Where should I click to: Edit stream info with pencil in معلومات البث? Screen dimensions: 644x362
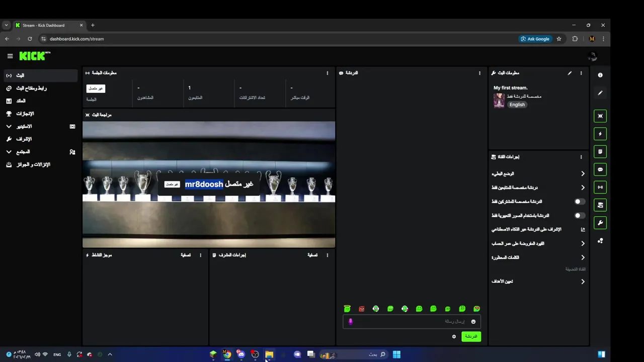coord(570,73)
